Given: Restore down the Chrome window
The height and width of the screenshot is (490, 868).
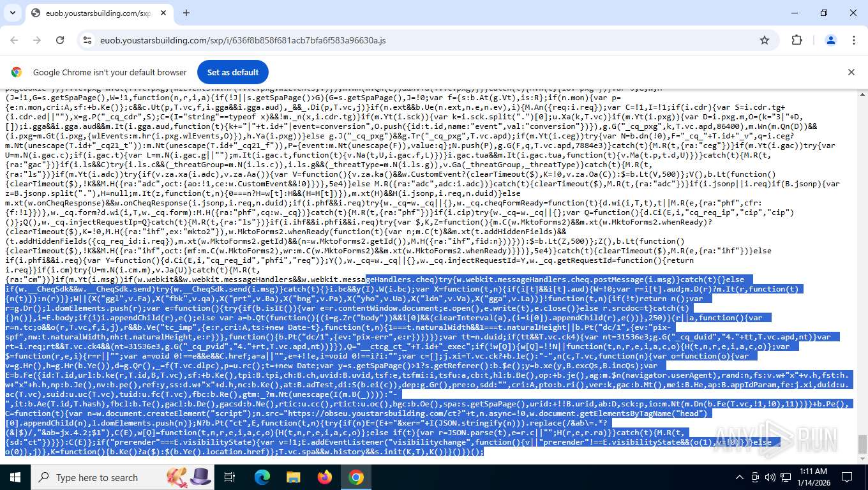Looking at the screenshot, I should [x=824, y=13].
